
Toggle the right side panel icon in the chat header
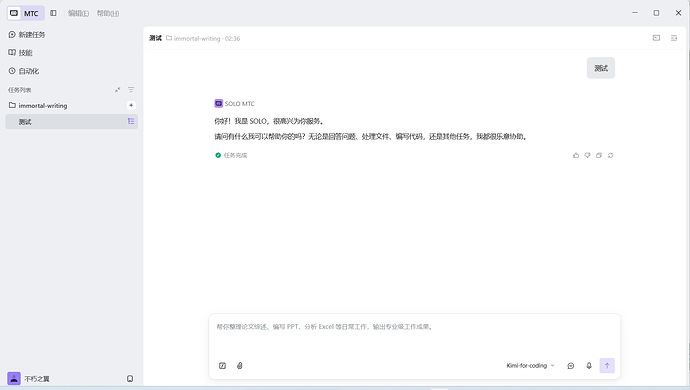(x=674, y=38)
